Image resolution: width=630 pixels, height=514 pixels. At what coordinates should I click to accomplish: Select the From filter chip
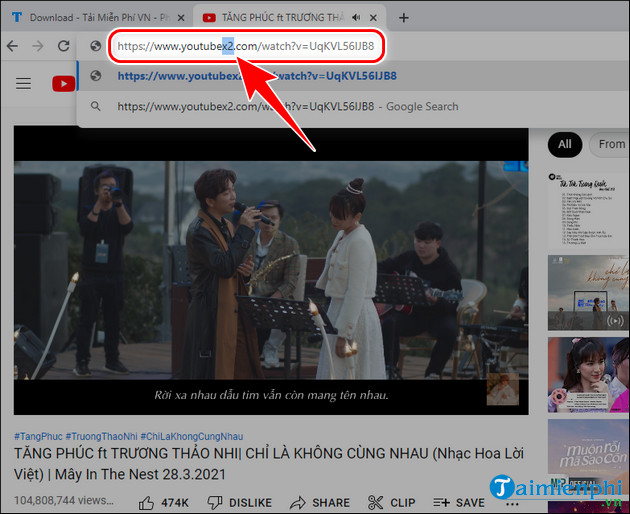coord(610,144)
